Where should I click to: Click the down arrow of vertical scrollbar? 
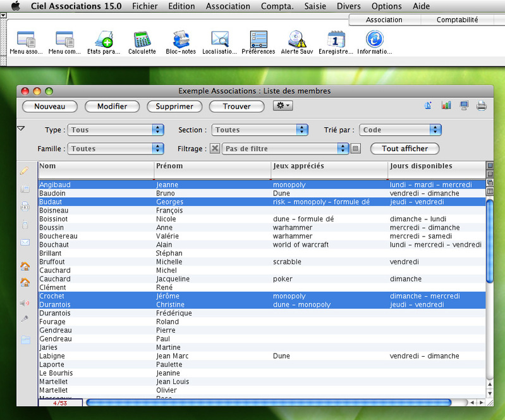pyautogui.click(x=490, y=393)
